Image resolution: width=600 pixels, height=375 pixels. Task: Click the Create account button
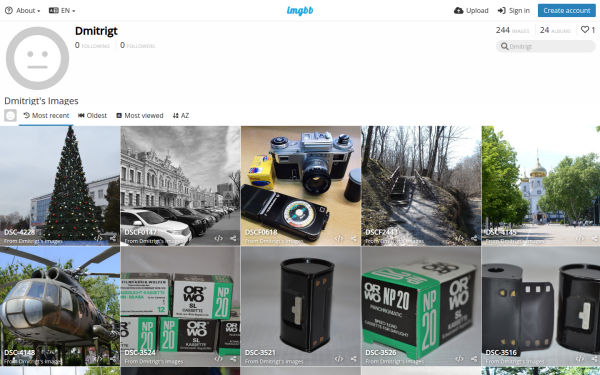567,11
